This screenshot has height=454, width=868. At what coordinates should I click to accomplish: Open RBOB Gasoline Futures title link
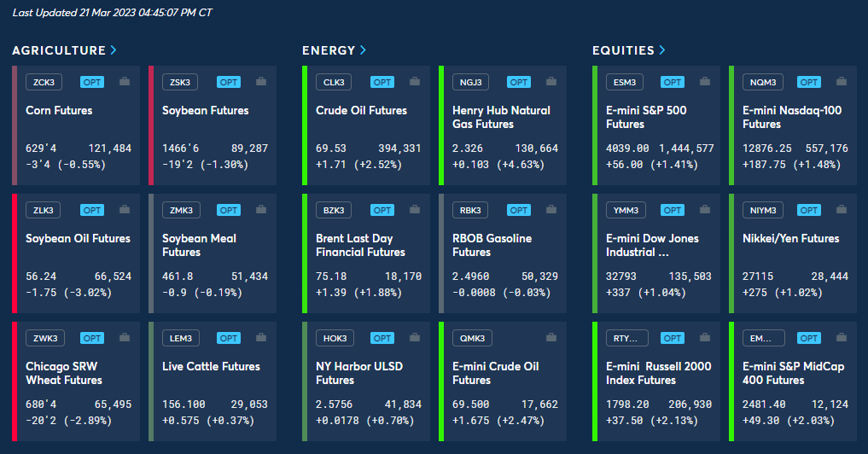pyautogui.click(x=492, y=245)
